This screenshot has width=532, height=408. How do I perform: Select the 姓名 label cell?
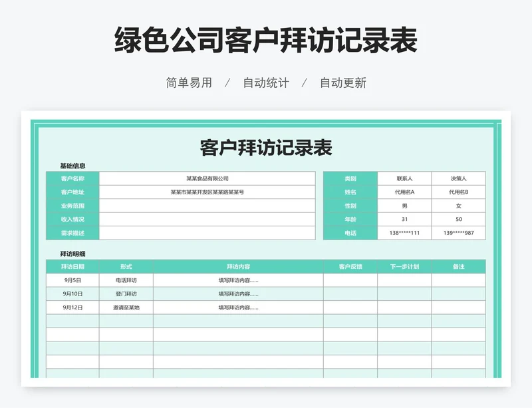point(350,192)
